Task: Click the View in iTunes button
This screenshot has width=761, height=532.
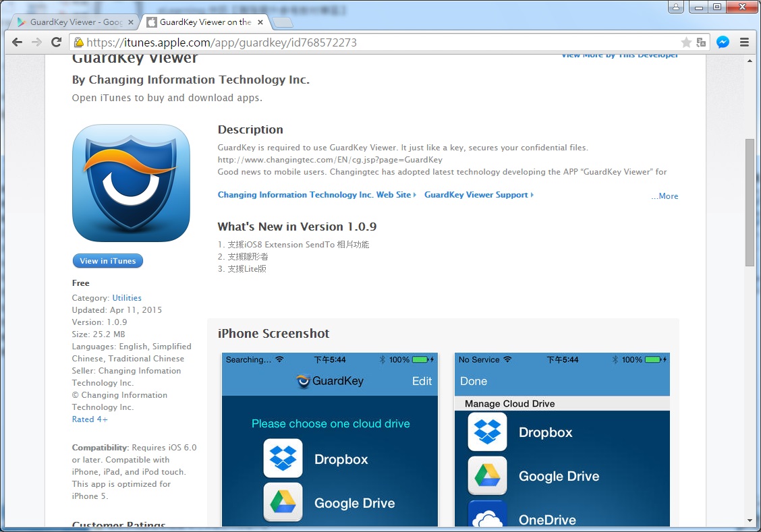Action: (108, 261)
